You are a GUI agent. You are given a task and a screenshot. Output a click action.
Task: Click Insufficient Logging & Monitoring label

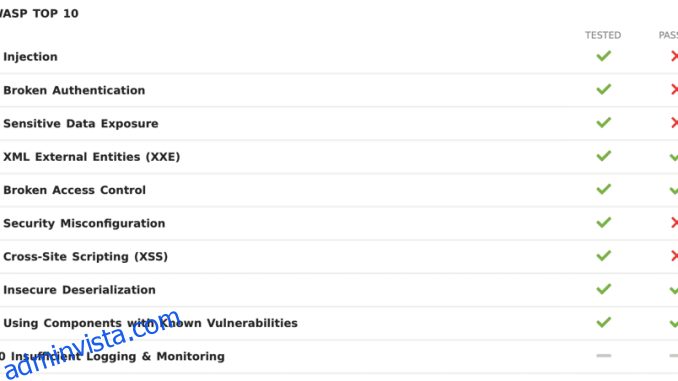(118, 356)
